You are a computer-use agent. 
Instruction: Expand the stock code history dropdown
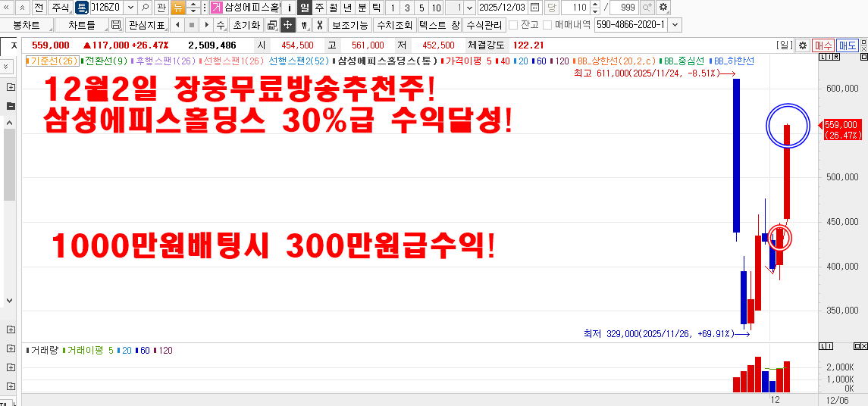click(x=131, y=8)
